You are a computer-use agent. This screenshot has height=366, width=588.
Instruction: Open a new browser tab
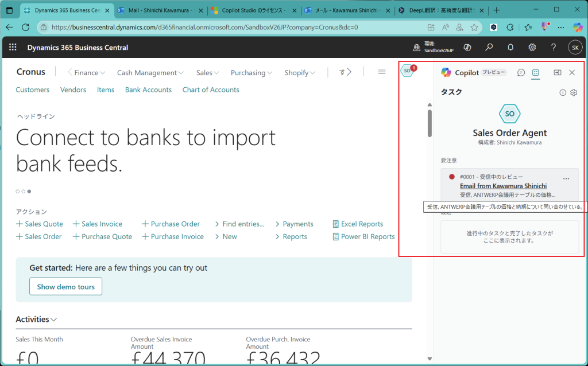point(497,10)
